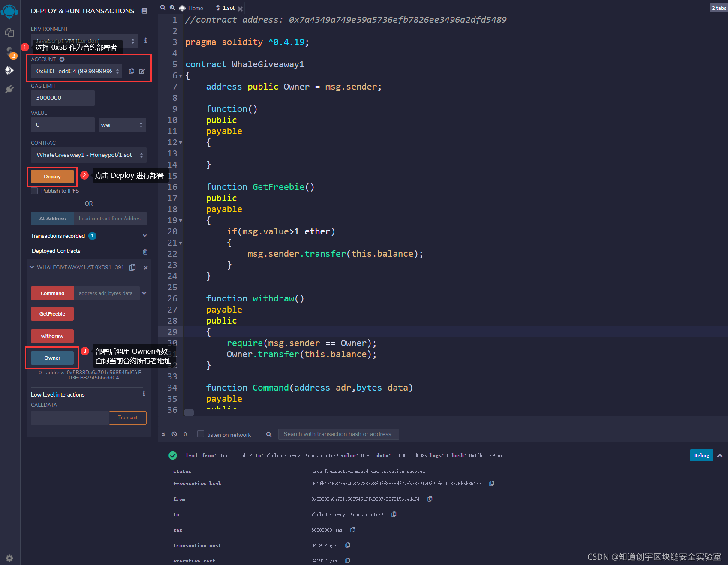
Task: Clear the terminal console icon
Action: [174, 434]
